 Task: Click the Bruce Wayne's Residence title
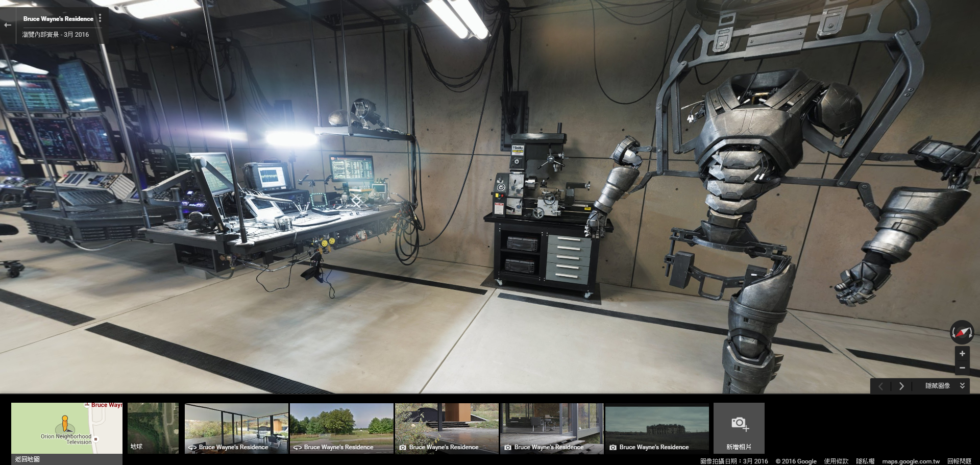(58, 19)
